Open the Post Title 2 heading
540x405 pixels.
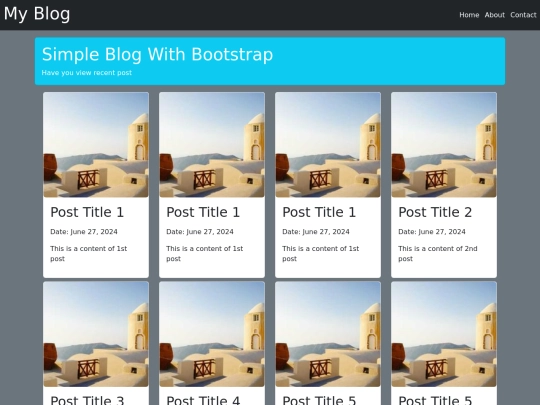pos(435,212)
